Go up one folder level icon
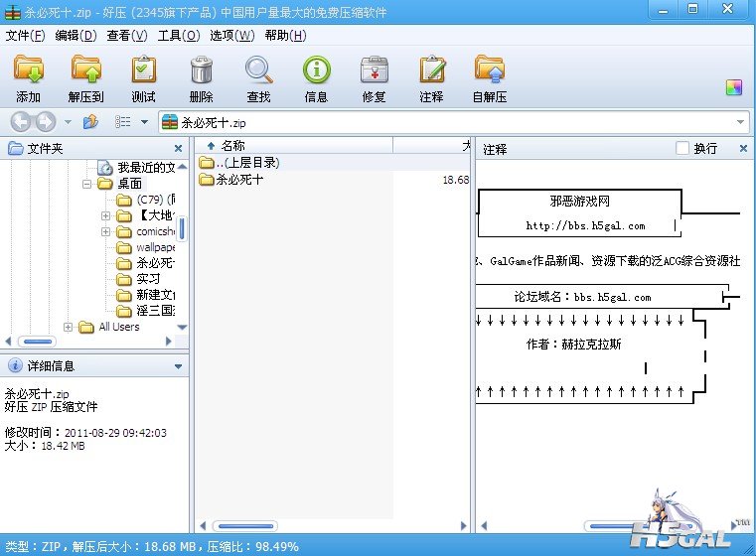The image size is (756, 556). tap(90, 122)
